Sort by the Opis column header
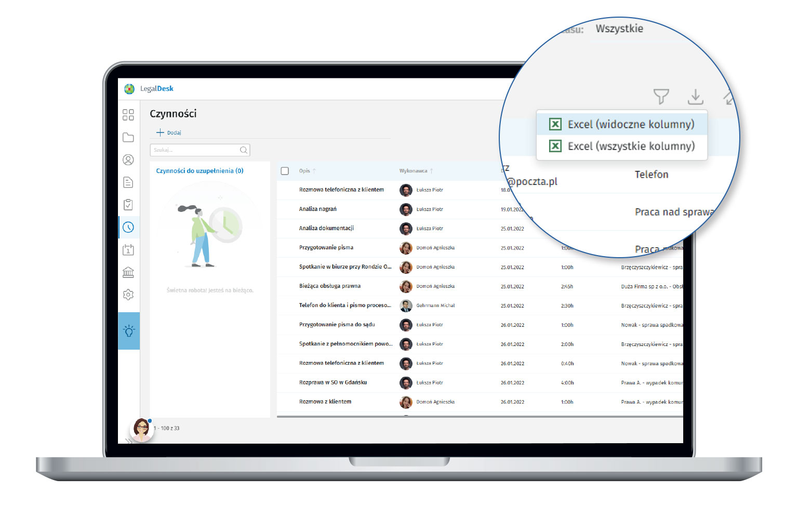The width and height of the screenshot is (798, 532). pyautogui.click(x=304, y=171)
